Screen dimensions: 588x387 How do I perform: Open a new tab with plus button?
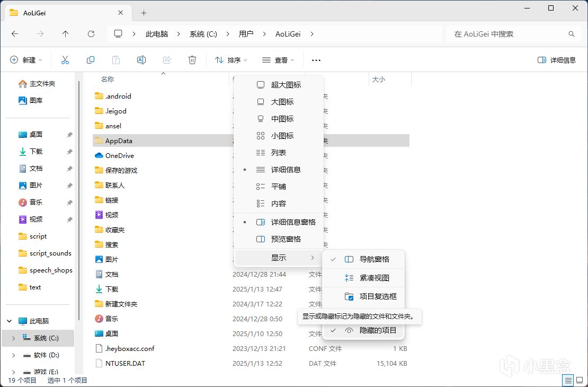(x=144, y=13)
